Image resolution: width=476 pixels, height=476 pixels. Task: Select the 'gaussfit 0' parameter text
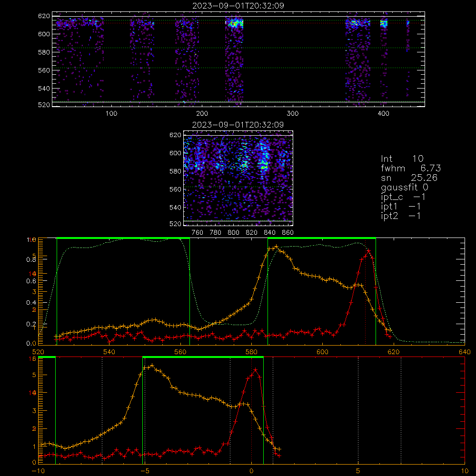pos(404,187)
